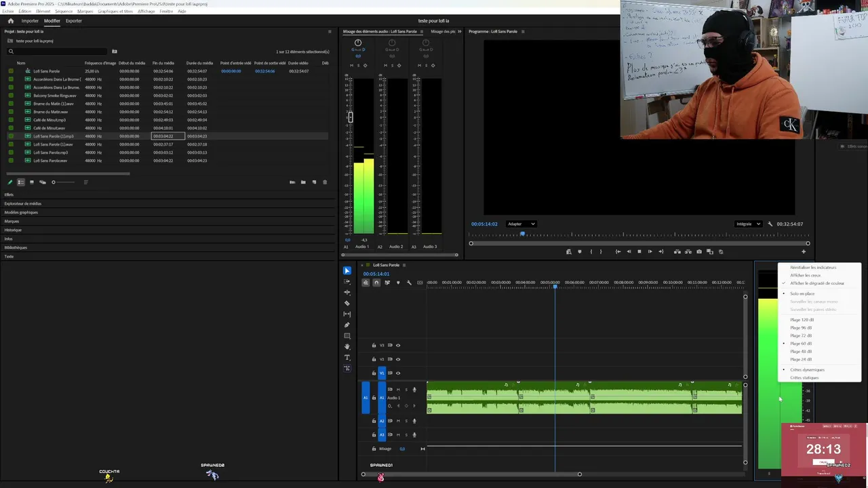
Task: Select the Selection tool in the timeline toolbar
Action: 347,270
